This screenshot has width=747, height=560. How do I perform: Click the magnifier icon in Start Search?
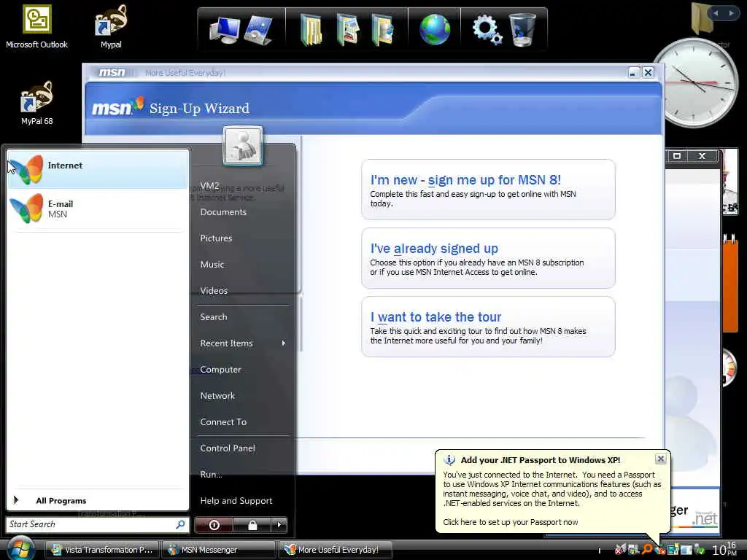coord(181,524)
